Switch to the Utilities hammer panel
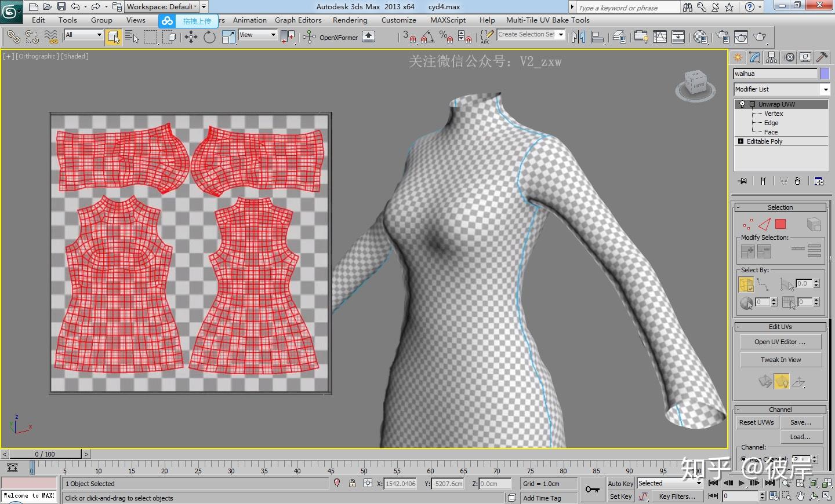Viewport: 835px width, 504px height. pos(822,57)
